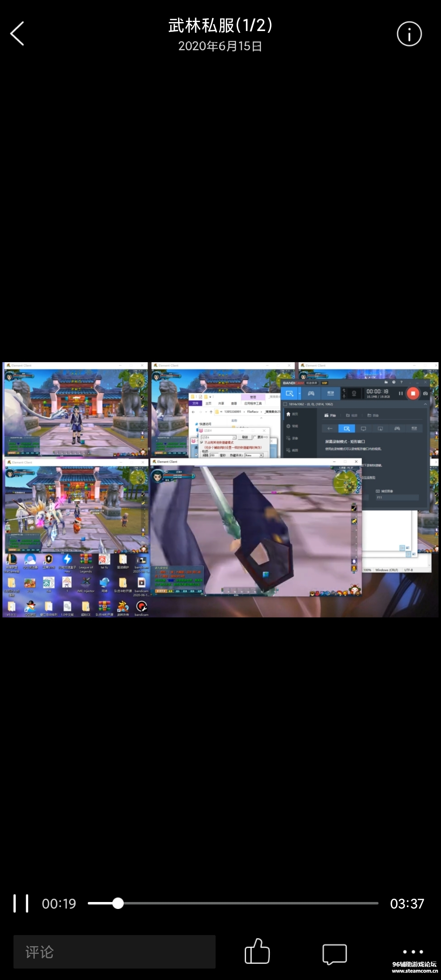Screen dimensions: 441x980
Task: Toggle 不占用其他快捷键模式 checkbox
Action: point(202,443)
